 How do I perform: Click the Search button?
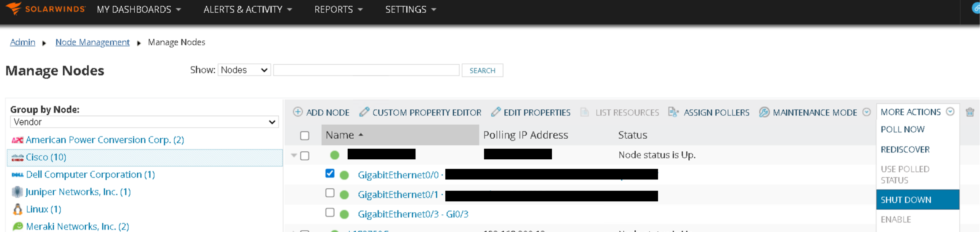tap(482, 70)
